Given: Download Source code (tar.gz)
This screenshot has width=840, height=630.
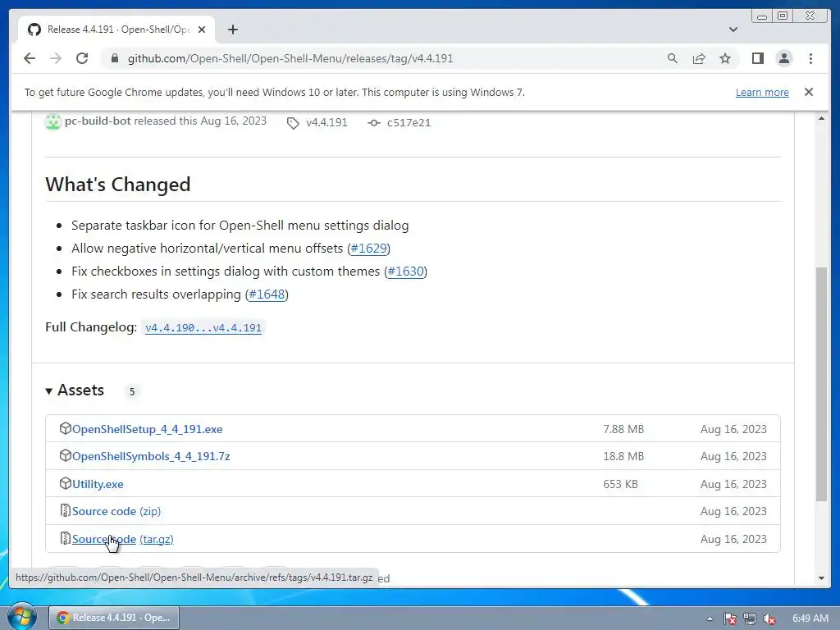Looking at the screenshot, I should 123,540.
